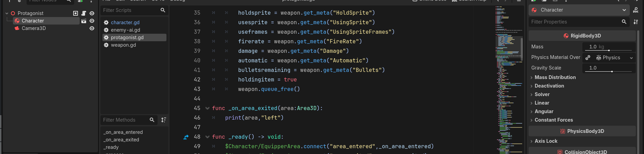Fold the _on_area_exited function at line 45
Image resolution: width=644 pixels, height=154 pixels.
point(207,108)
